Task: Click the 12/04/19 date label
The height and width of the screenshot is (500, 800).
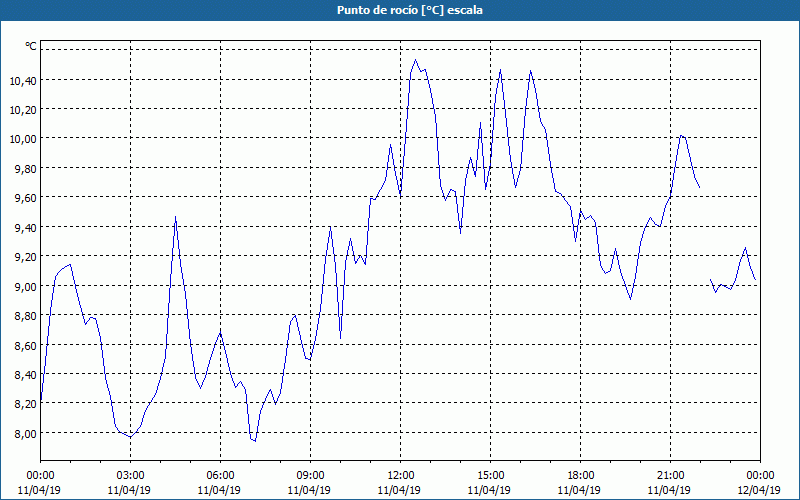Action: 759,490
